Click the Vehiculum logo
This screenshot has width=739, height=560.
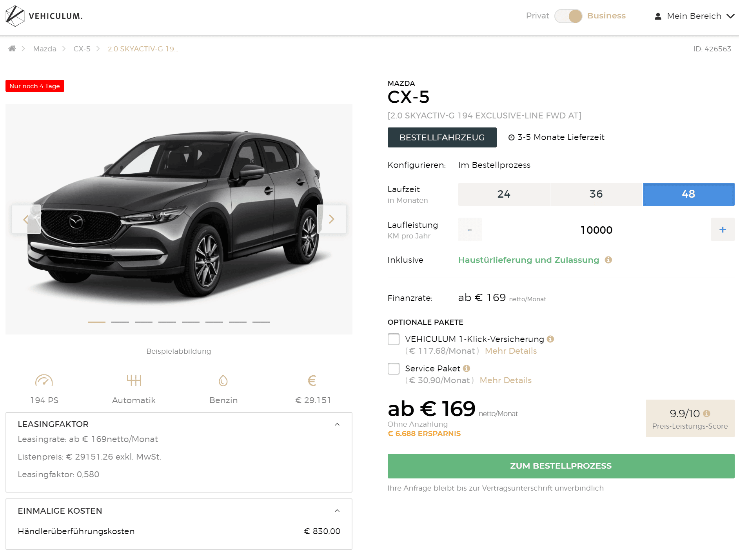pyautogui.click(x=44, y=16)
